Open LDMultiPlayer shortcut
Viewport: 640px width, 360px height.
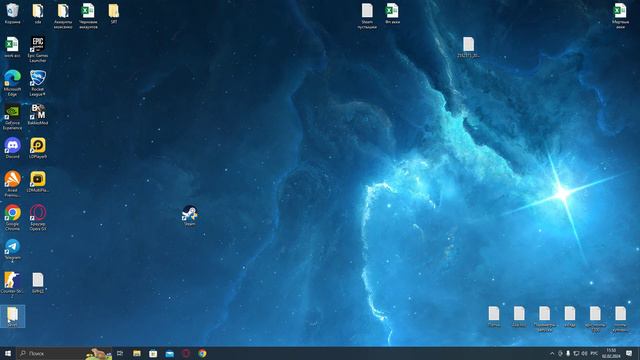point(38,182)
